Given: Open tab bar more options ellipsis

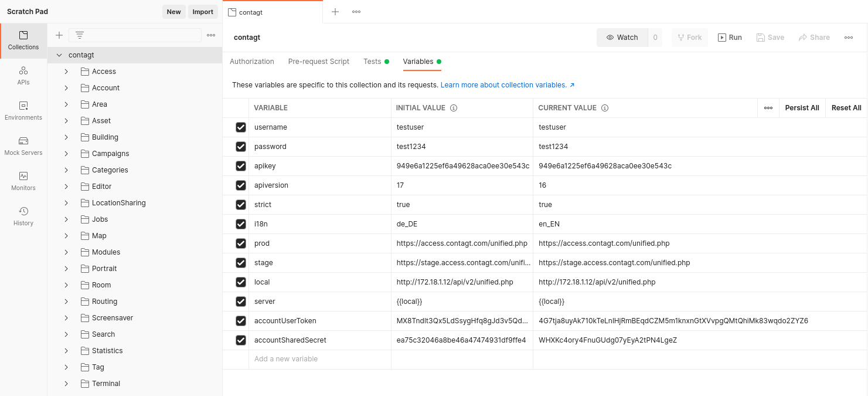Looking at the screenshot, I should [x=356, y=12].
